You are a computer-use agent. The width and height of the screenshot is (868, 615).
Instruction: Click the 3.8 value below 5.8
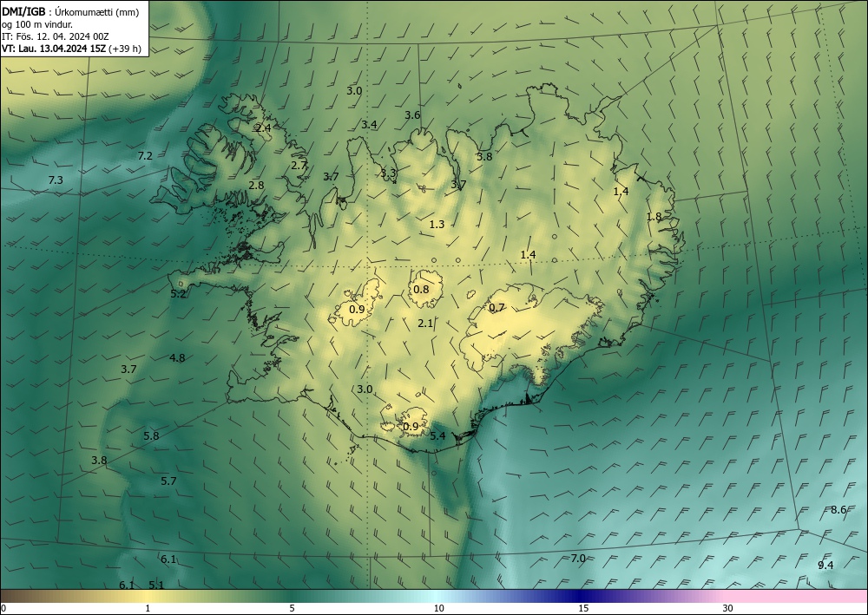[99, 460]
